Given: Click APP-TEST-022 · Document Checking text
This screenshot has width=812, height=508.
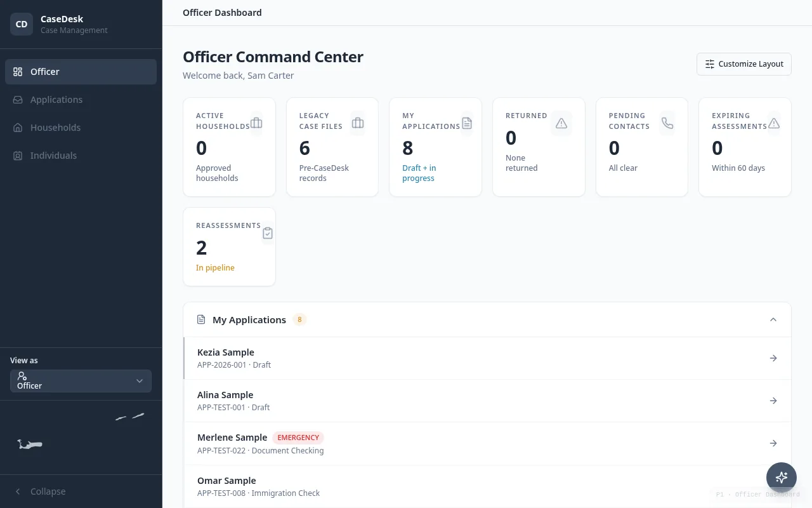Looking at the screenshot, I should click(261, 451).
